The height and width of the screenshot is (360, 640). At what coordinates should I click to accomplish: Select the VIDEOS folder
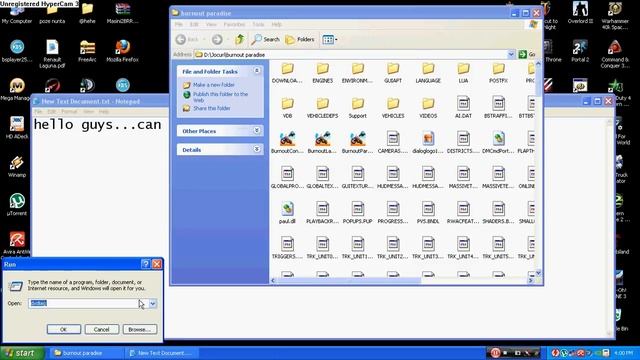[428, 109]
